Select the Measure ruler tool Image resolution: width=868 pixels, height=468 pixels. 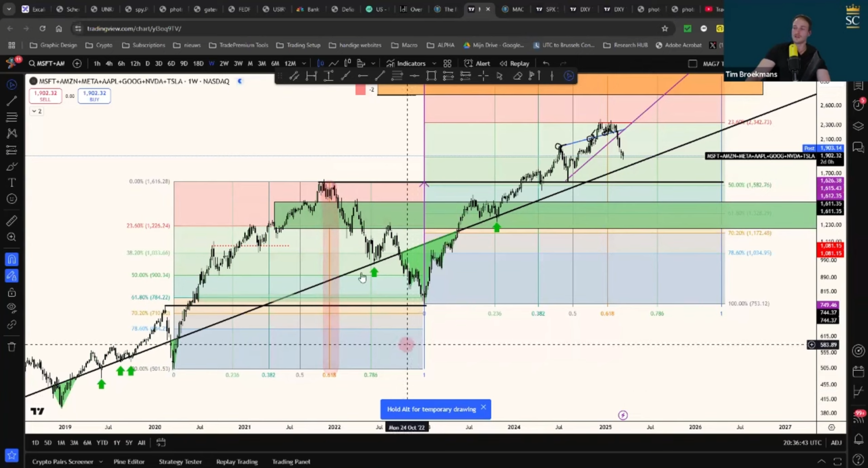click(x=11, y=221)
